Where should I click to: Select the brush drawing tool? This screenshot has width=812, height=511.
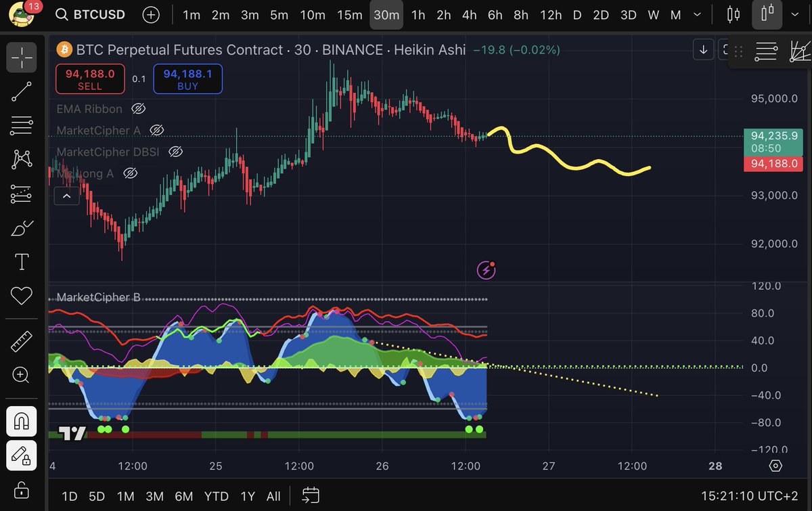point(22,229)
